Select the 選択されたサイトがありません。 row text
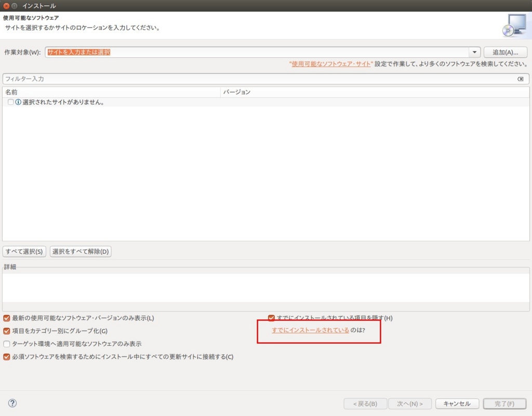This screenshot has height=416, width=532. pos(63,102)
